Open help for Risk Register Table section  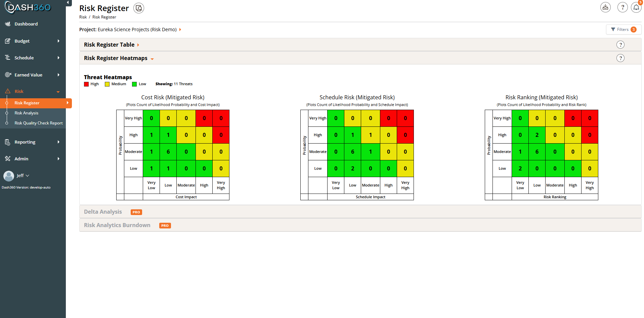coord(620,45)
